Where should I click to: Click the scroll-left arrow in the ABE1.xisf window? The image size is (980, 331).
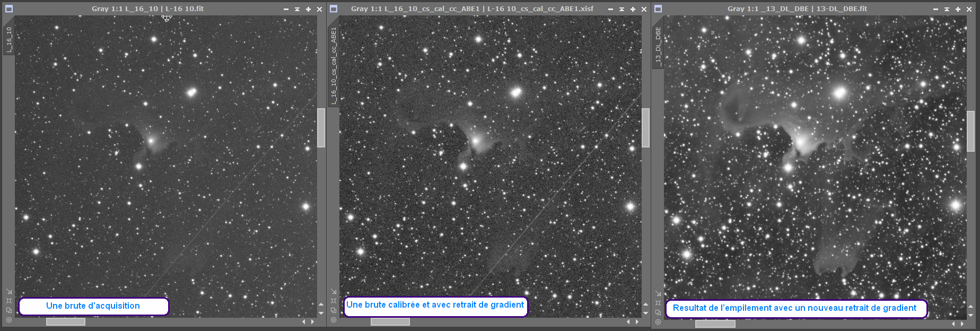[x=628, y=321]
